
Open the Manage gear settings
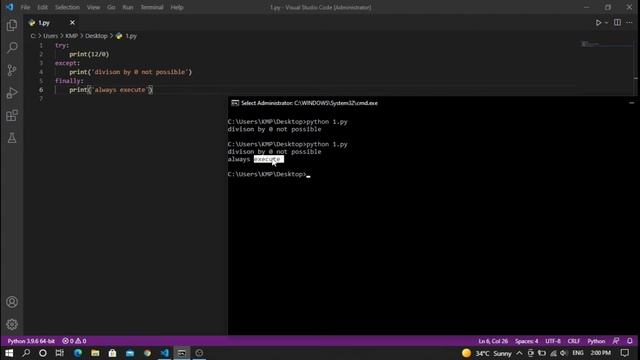click(x=12, y=324)
